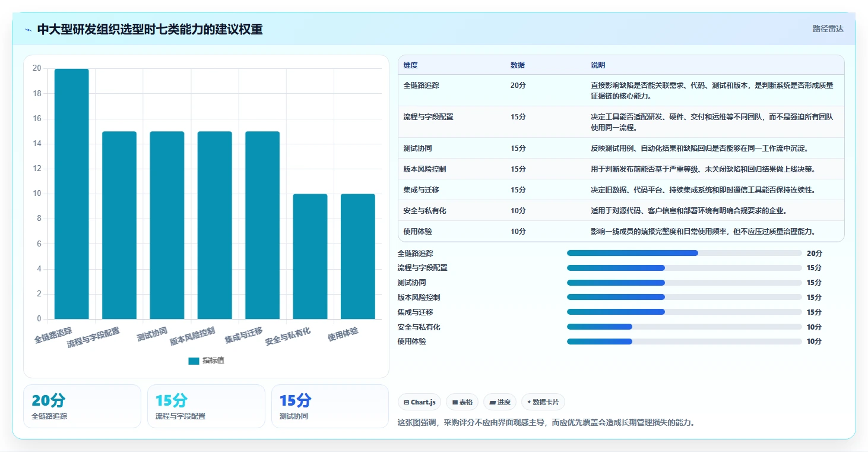
Task: Click the x-axis label 全链路追踪
Action: click(x=53, y=336)
